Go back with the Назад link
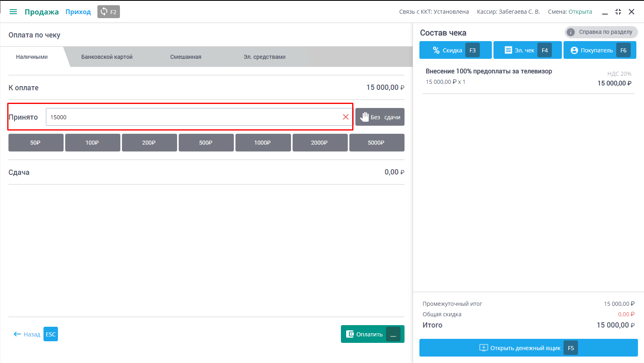Image resolution: width=644 pixels, height=363 pixels. pyautogui.click(x=32, y=334)
